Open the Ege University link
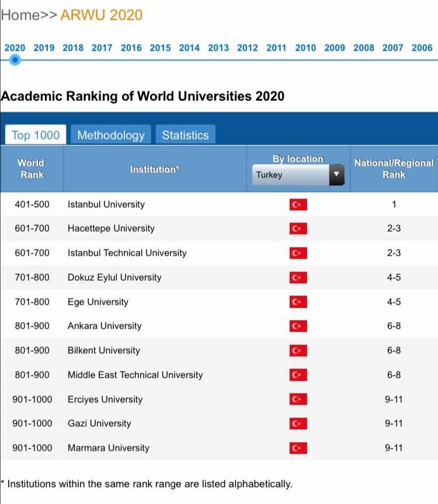The image size is (438, 504). 98,302
